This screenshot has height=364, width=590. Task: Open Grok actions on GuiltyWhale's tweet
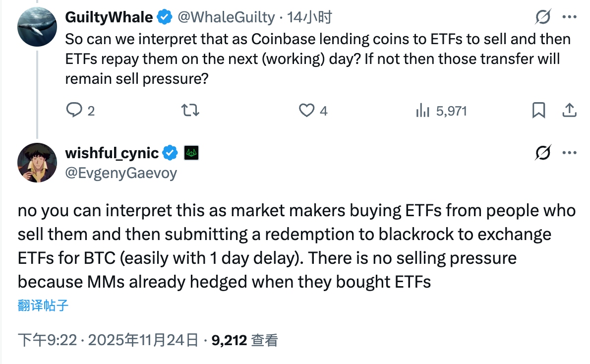543,17
